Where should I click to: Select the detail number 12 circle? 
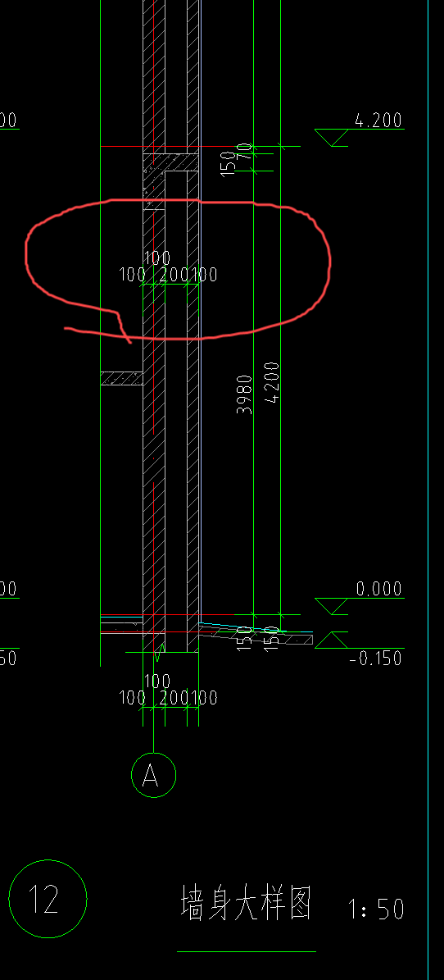[x=48, y=899]
